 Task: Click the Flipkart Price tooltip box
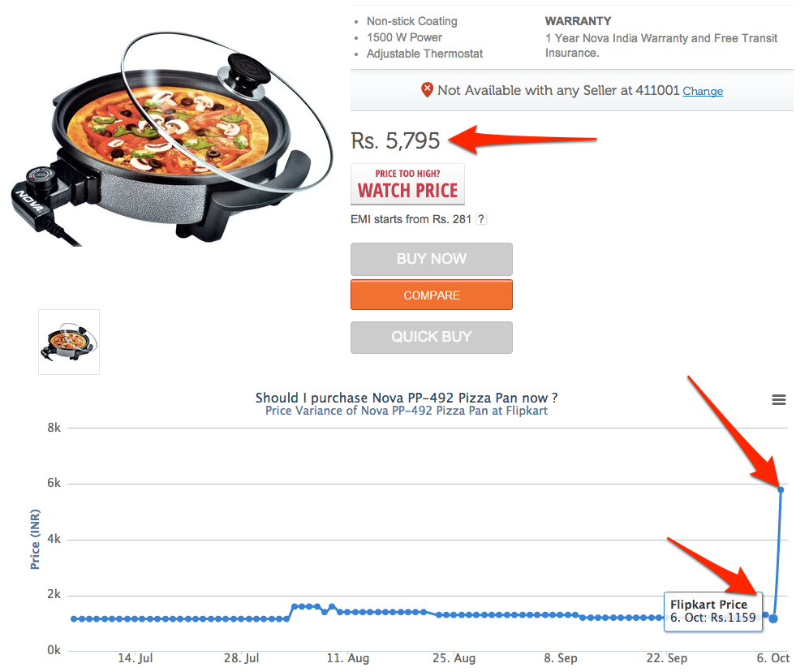tap(713, 612)
